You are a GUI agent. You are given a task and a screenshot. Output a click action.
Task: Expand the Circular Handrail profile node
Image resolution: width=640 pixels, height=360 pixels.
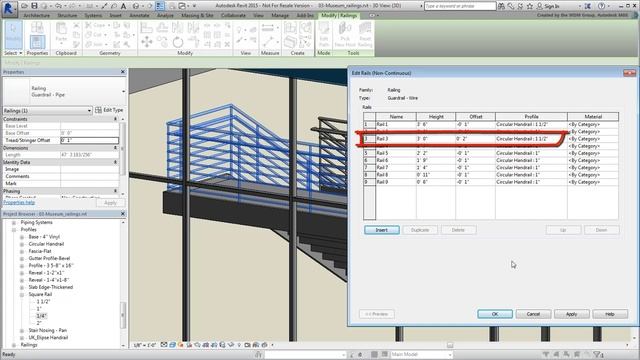tap(22, 244)
